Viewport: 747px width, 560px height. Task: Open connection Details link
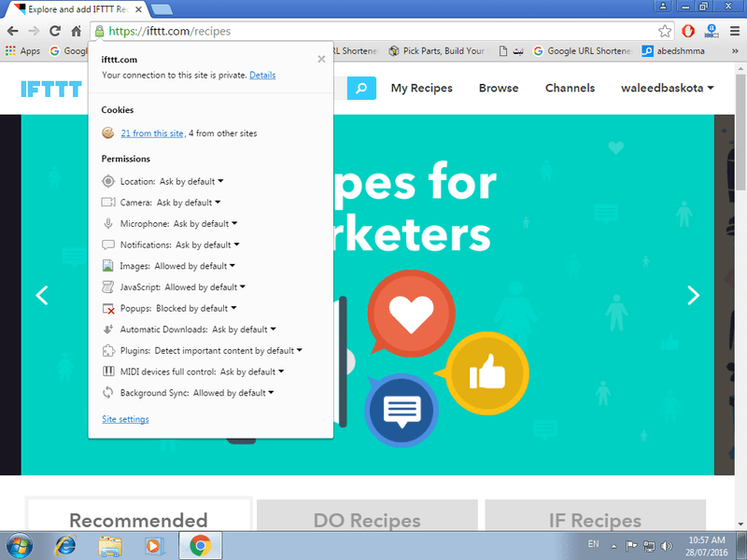click(x=262, y=76)
